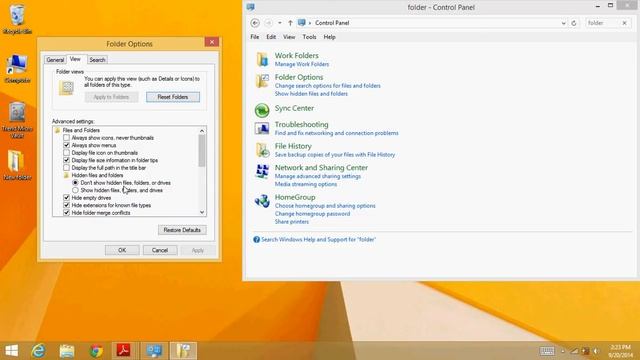Select Don't show hidden files, folders, or drives
This screenshot has width=640, height=360.
point(75,183)
